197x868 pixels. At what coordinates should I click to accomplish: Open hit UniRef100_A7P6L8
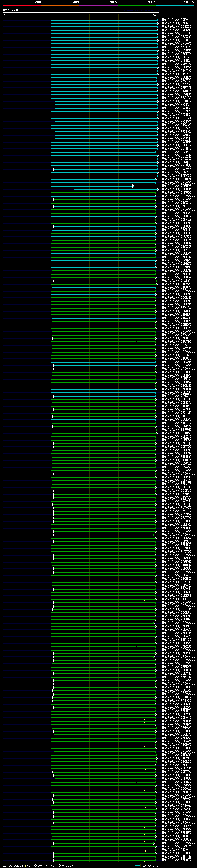176,23
